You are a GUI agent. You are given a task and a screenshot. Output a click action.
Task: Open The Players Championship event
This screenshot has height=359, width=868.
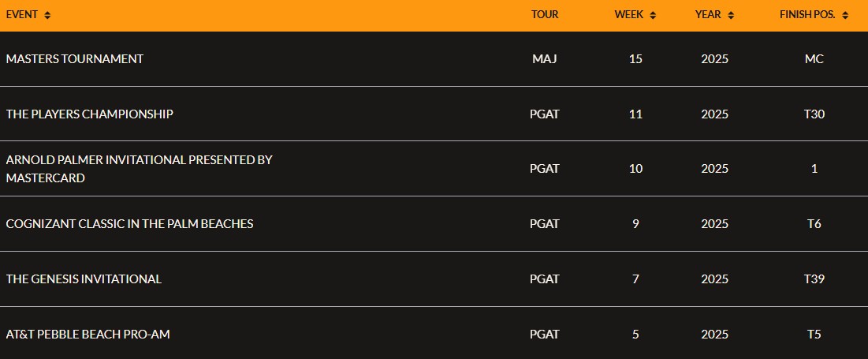point(90,114)
